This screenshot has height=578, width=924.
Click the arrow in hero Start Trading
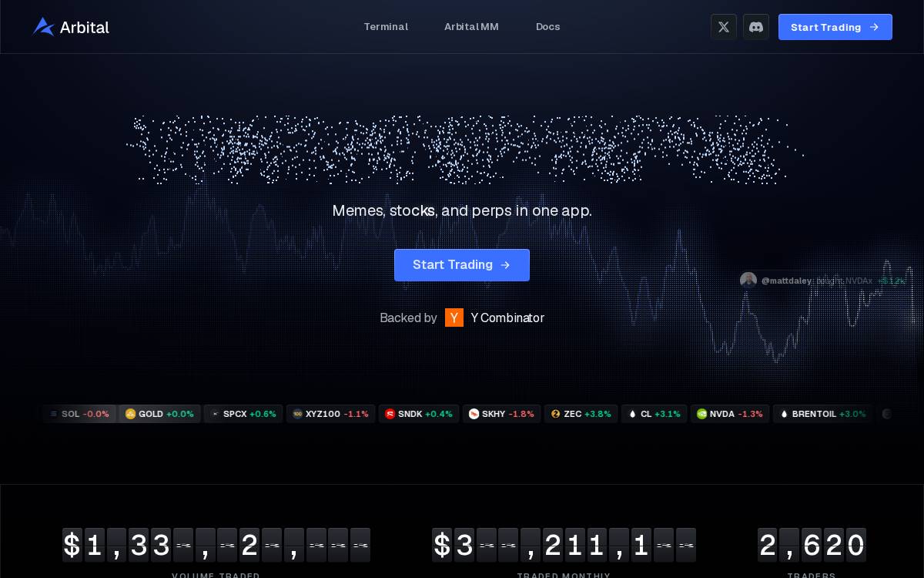(505, 265)
